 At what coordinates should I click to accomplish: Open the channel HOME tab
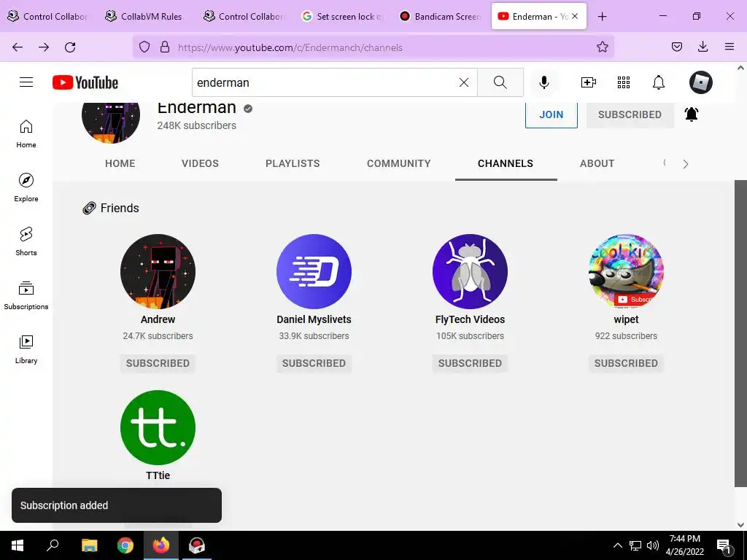click(120, 163)
